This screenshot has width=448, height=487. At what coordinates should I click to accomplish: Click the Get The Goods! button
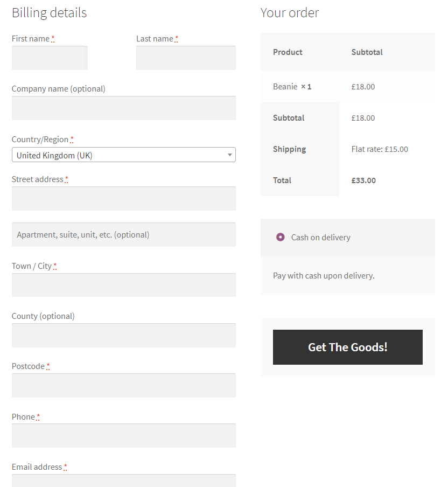point(347,347)
